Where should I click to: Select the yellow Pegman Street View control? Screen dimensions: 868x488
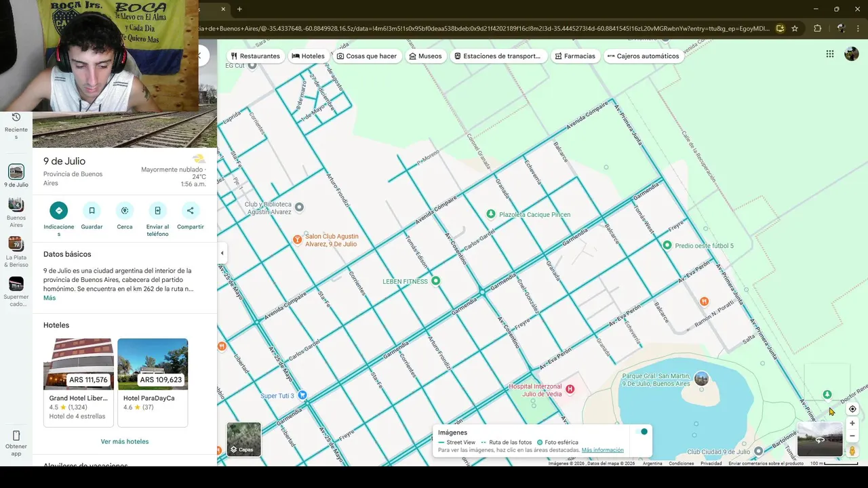[x=852, y=451]
